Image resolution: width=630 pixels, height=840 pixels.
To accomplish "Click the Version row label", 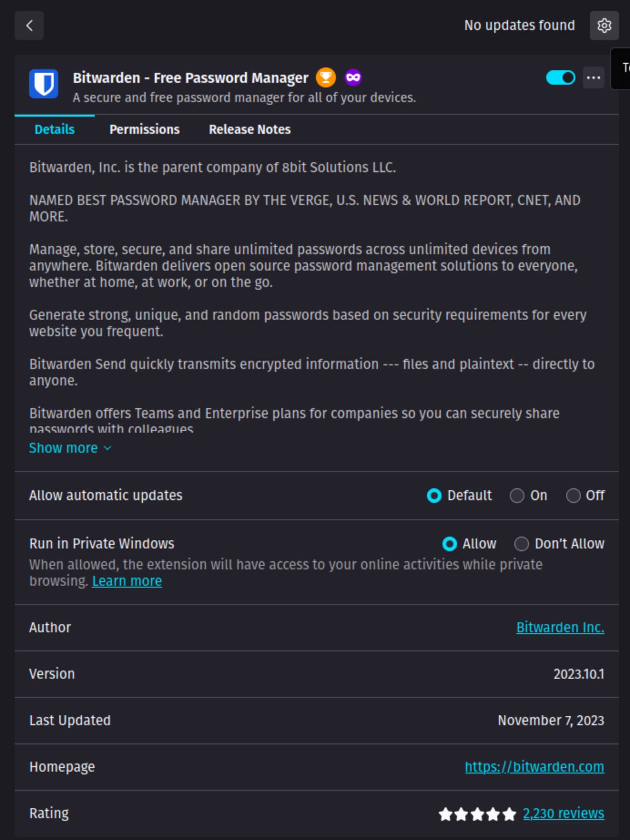I will 52,674.
